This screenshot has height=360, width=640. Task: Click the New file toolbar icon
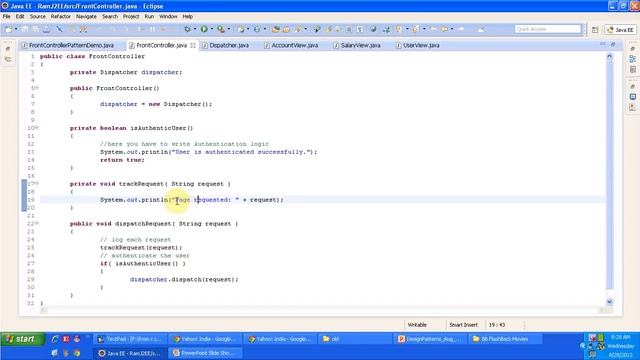click(x=9, y=29)
